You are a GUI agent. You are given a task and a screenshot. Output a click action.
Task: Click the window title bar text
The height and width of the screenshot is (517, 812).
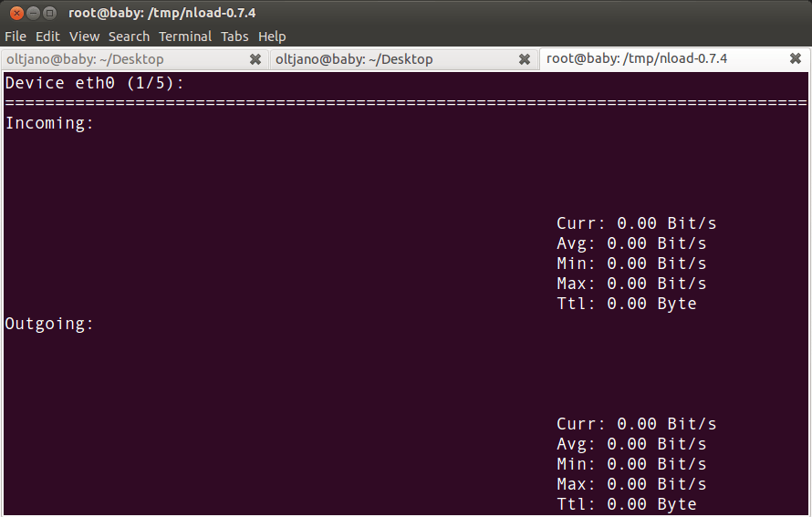point(161,13)
